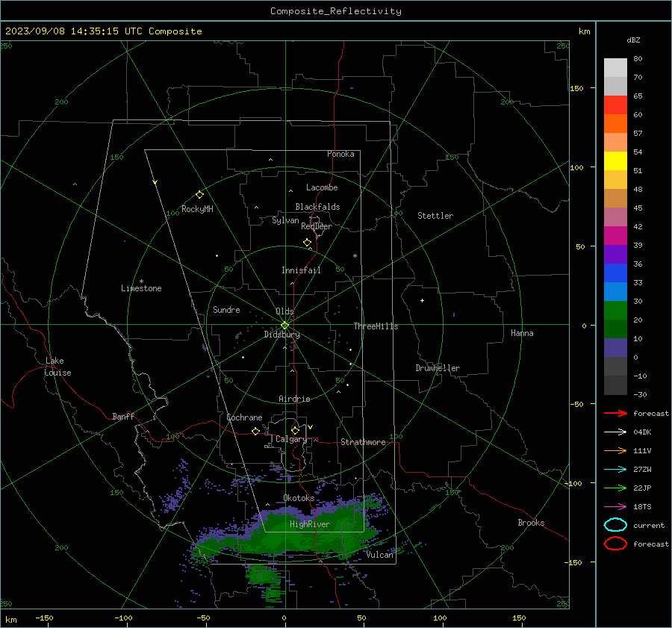
Task: Click the Banff label on the map
Action: (123, 416)
